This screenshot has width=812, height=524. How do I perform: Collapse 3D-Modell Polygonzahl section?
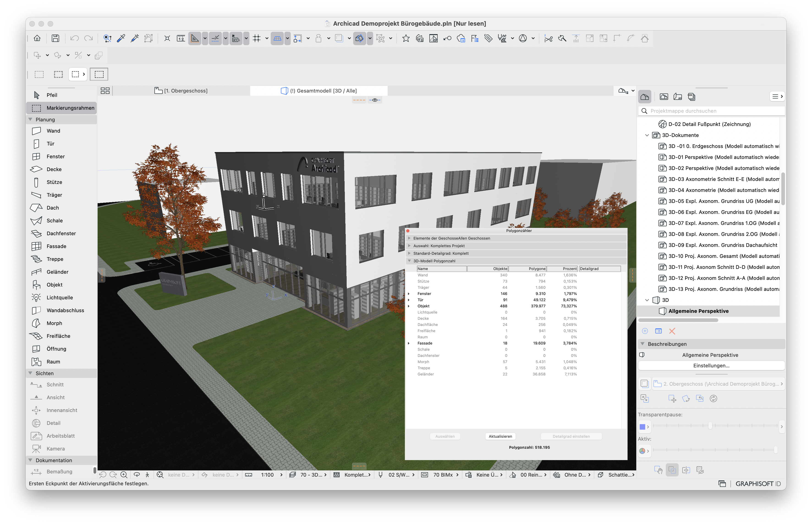click(409, 261)
